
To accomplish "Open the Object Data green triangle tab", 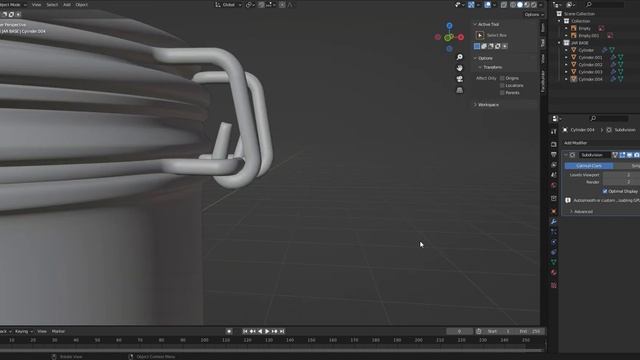I will [553, 262].
